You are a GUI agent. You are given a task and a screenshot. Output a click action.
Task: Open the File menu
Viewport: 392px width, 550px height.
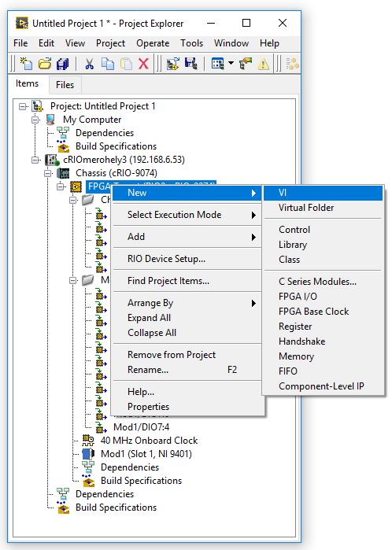[20, 43]
